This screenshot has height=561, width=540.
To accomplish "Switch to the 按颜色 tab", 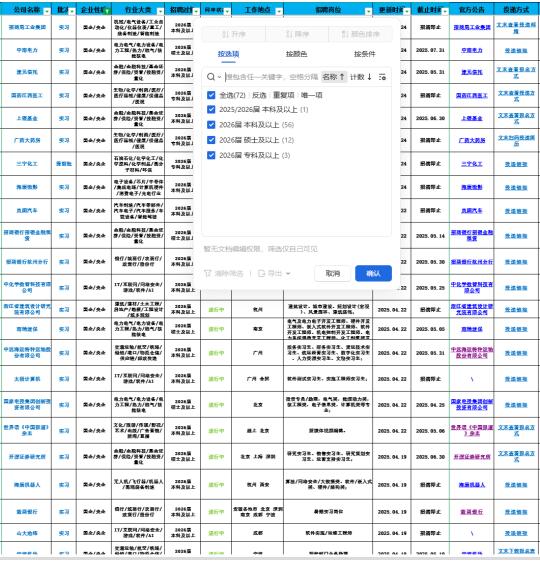I will coord(297,54).
